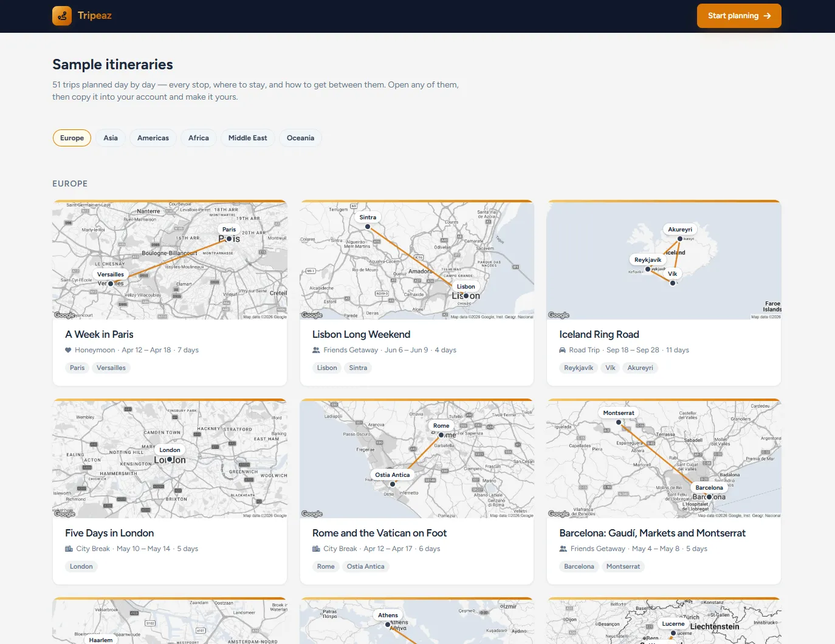Open the Five Days in London title
The image size is (835, 644).
[x=109, y=533]
